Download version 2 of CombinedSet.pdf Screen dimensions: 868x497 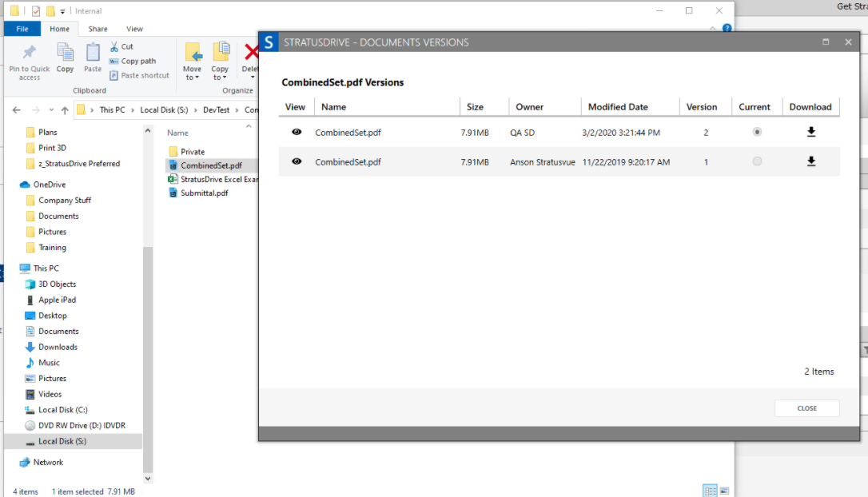pos(811,132)
